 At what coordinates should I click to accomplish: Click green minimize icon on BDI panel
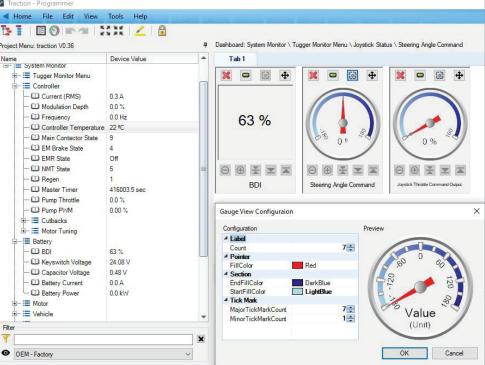coord(246,75)
